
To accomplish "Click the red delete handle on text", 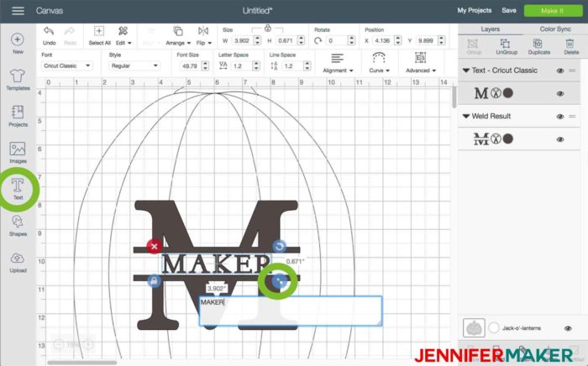I will 154,246.
